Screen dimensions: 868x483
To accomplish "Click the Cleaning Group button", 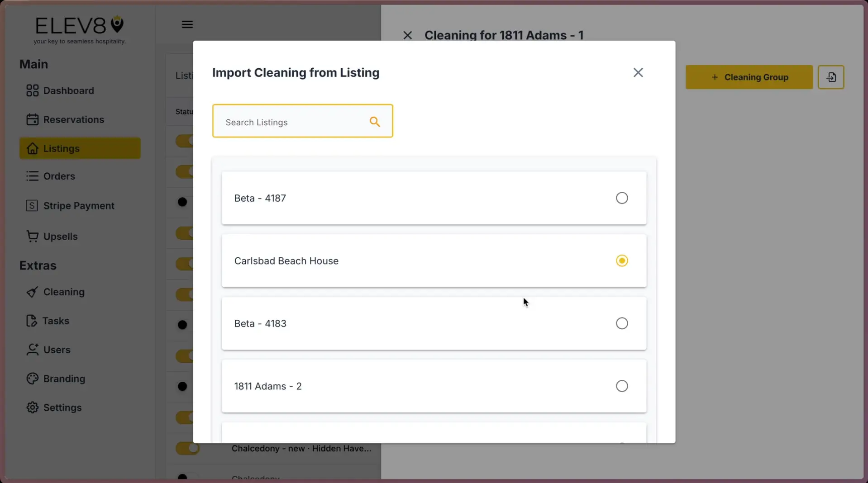I will click(x=749, y=77).
